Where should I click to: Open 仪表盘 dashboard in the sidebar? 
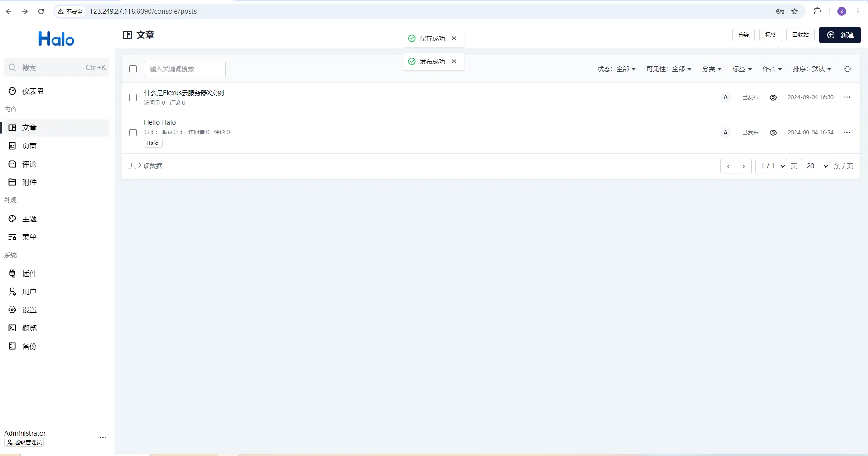57,91
